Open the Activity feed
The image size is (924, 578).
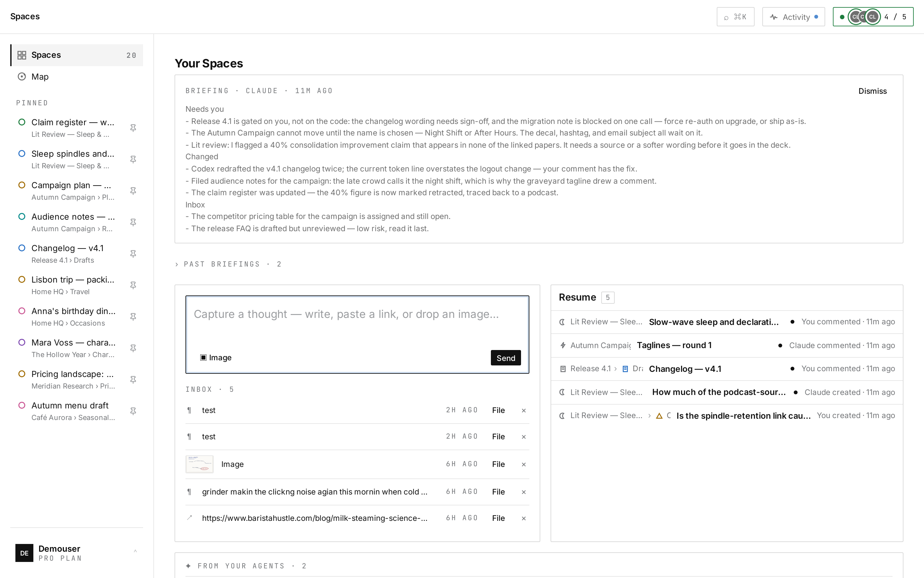(x=793, y=17)
